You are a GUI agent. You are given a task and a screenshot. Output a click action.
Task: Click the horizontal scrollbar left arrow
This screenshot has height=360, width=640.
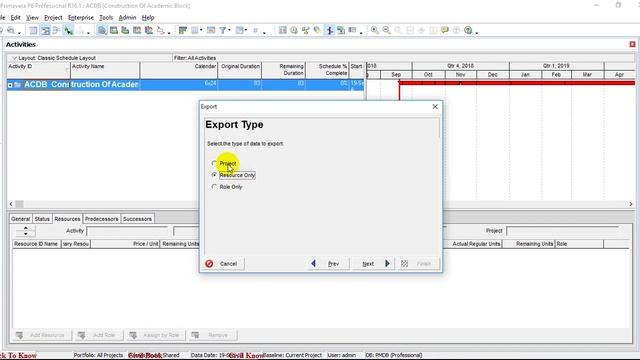pos(11,204)
